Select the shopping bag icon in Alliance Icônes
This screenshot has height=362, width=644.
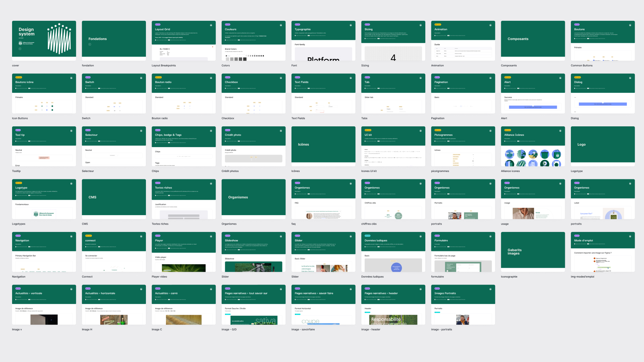coord(556,154)
